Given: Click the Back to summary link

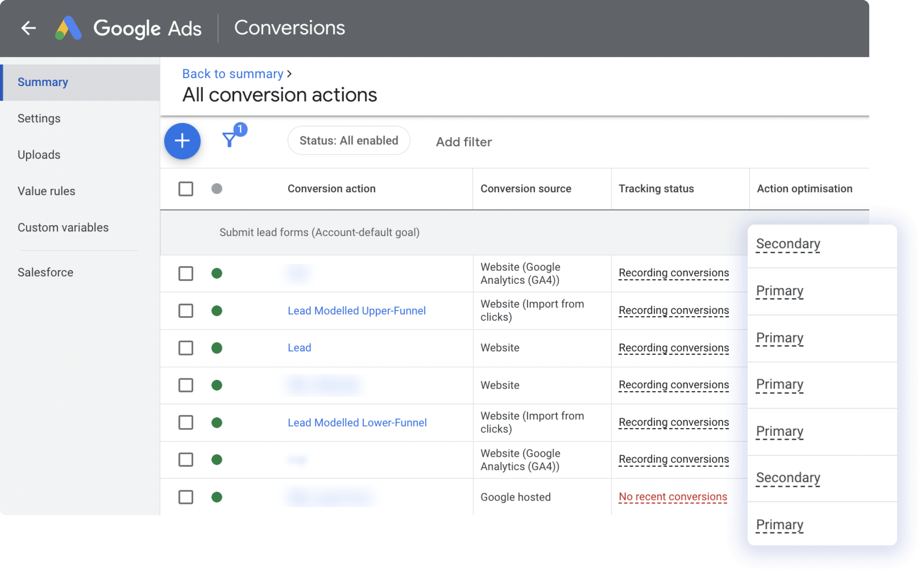Looking at the screenshot, I should [233, 74].
